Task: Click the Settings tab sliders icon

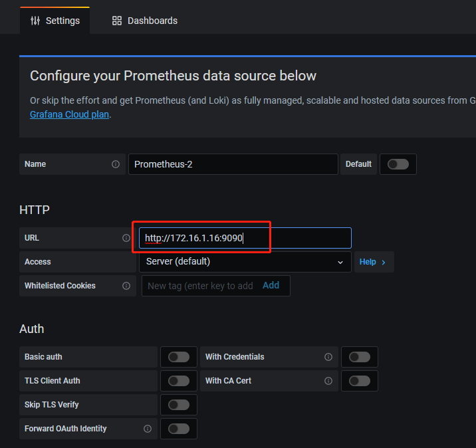Action: (35, 21)
